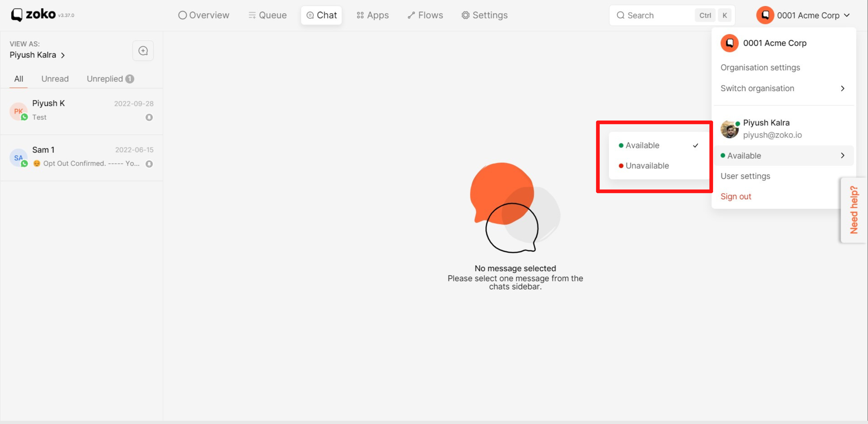Open Settings from top navigation
This screenshot has height=424, width=868.
(484, 15)
